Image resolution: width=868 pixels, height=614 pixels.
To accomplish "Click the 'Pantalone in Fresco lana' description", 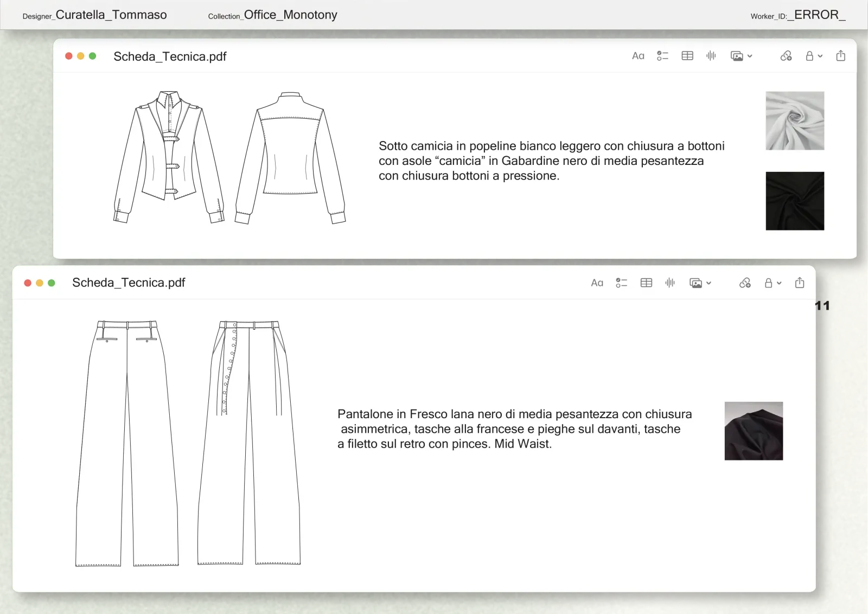I will coord(515,429).
